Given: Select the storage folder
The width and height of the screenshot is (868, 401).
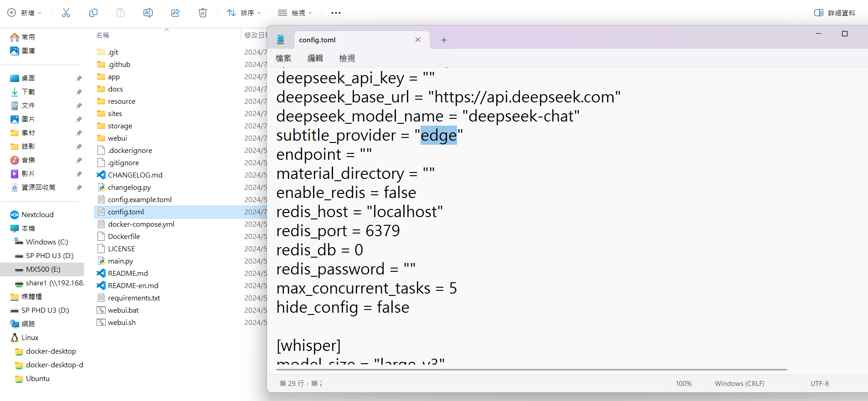Looking at the screenshot, I should click(x=115, y=126).
